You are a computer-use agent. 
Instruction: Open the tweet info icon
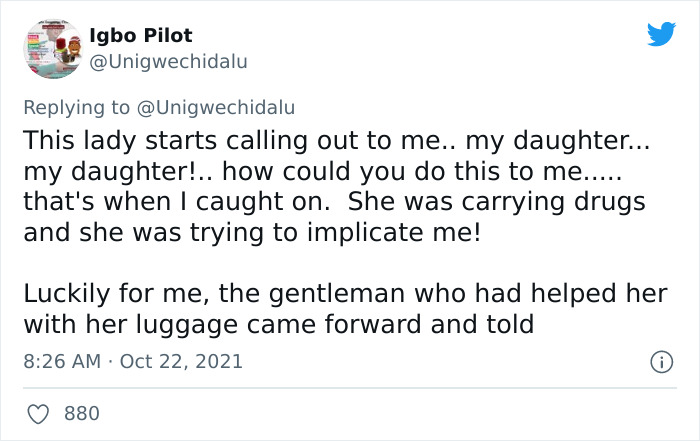(x=661, y=361)
